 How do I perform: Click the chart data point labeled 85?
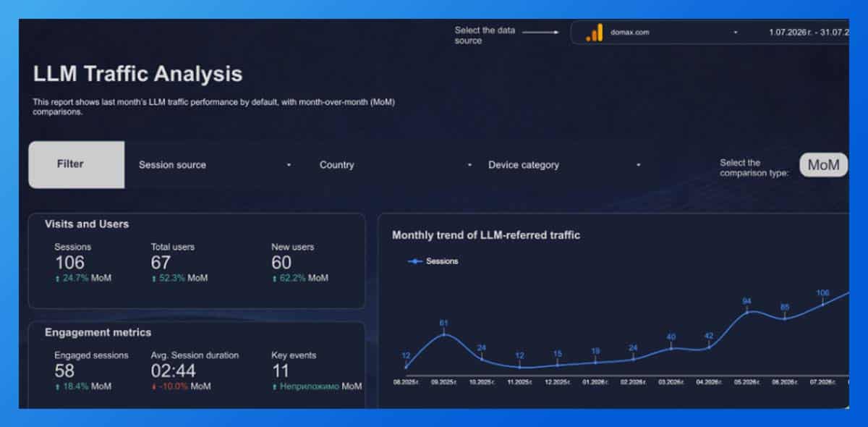785,318
